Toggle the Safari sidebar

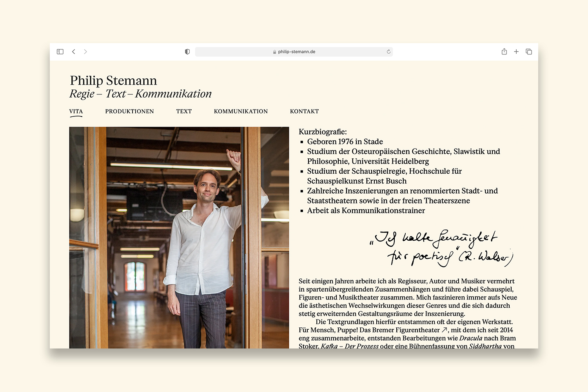coord(60,52)
